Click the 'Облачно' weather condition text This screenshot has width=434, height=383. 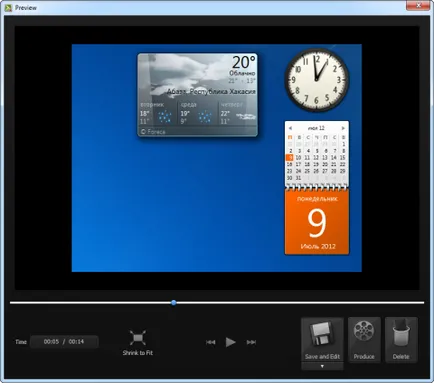point(242,73)
